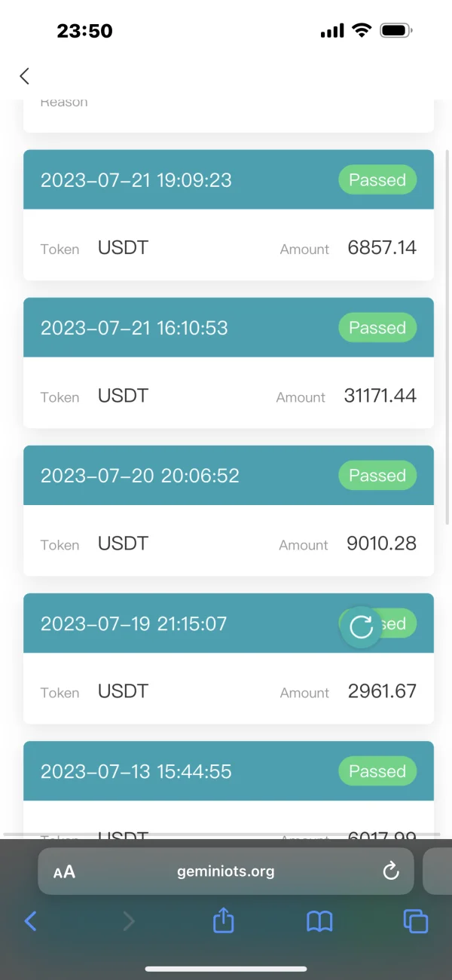
Task: Reload page using address bar reload icon
Action: coord(390,871)
